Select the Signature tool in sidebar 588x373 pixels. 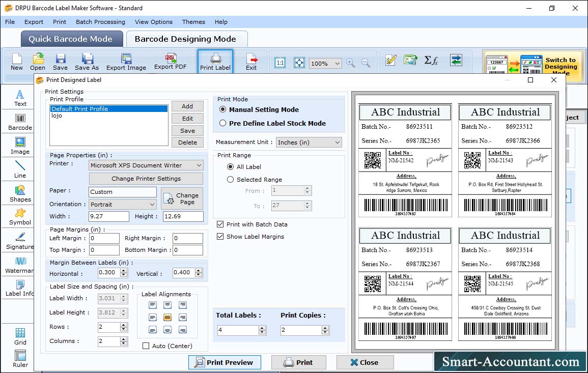[20, 241]
